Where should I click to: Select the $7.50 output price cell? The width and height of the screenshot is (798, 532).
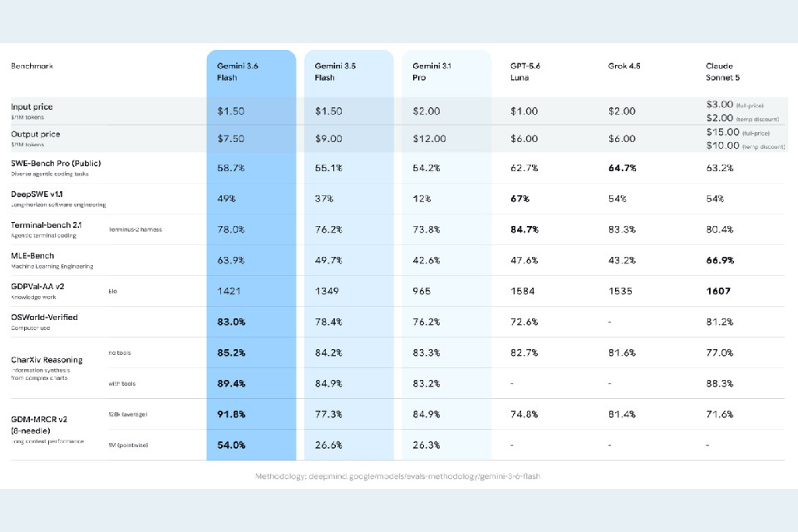[231, 139]
